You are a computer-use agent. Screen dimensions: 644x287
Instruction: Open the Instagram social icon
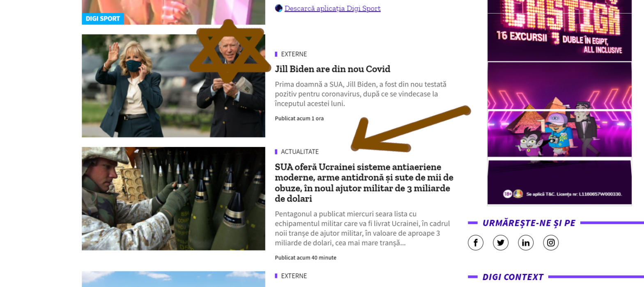551,243
